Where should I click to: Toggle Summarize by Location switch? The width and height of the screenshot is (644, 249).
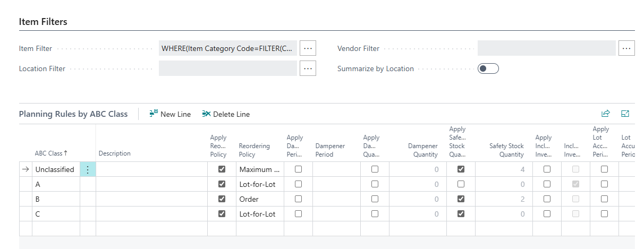488,68
